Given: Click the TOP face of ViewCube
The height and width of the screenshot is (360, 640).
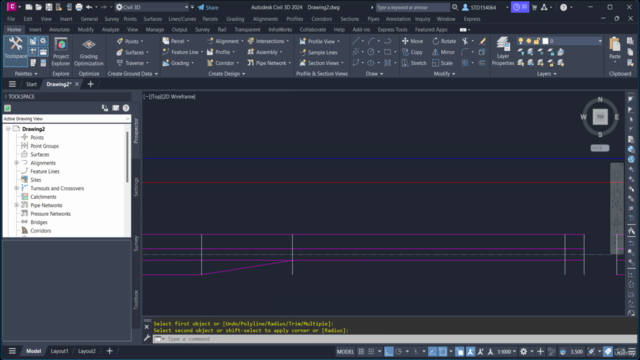Looking at the screenshot, I should 600,117.
